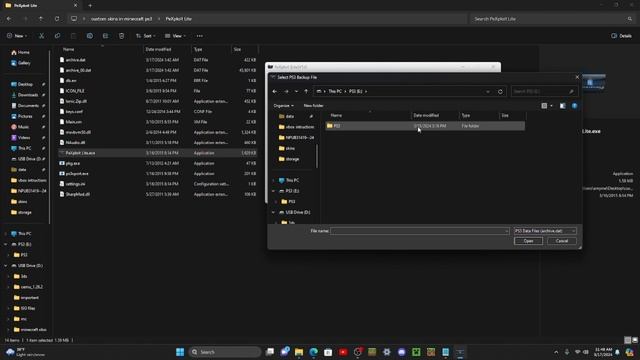Image resolution: width=640 pixels, height=360 pixels.
Task: Click the Delete icon in Explorer toolbar
Action: coord(121,36)
